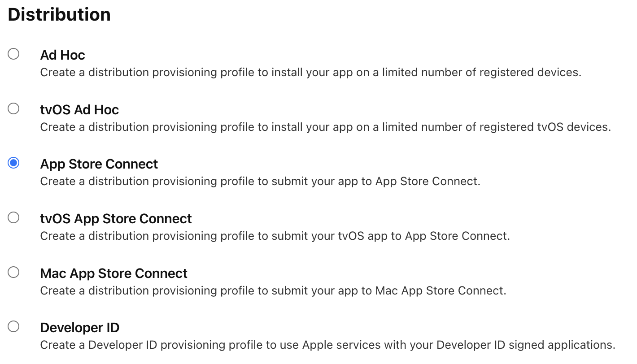Select the Mac App Store Connect radio button
This screenshot has width=637, height=364.
pyautogui.click(x=13, y=273)
